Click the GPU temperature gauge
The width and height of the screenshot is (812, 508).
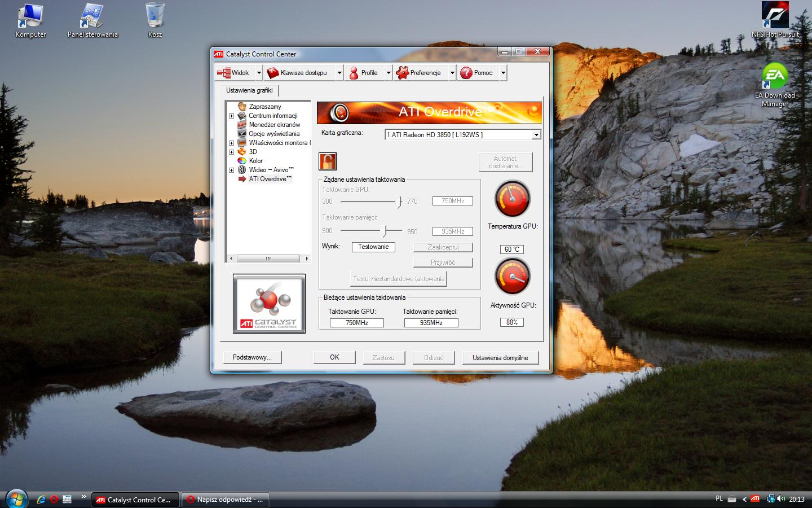tap(512, 199)
